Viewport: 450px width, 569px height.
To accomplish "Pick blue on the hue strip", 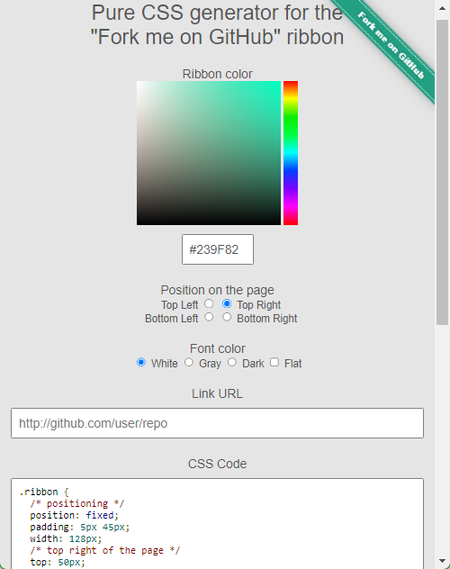I will tap(290, 175).
